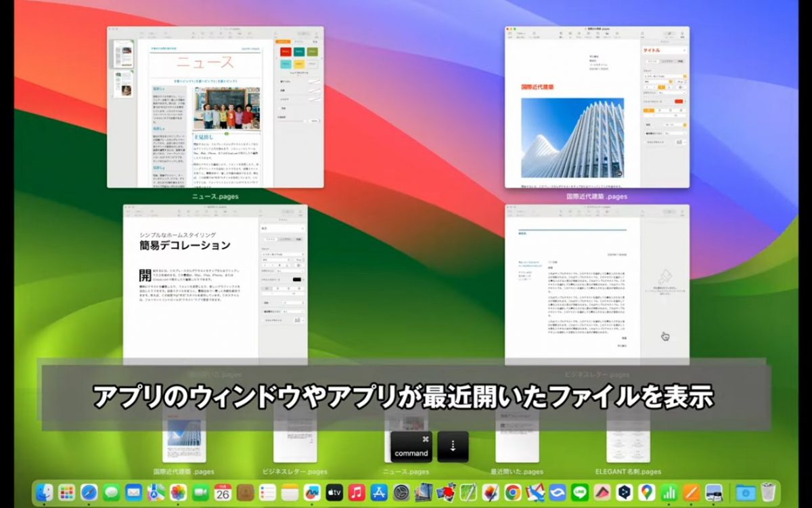Viewport: 812px width, 508px height.
Task: Open Reminders from the Dock
Action: tap(267, 492)
